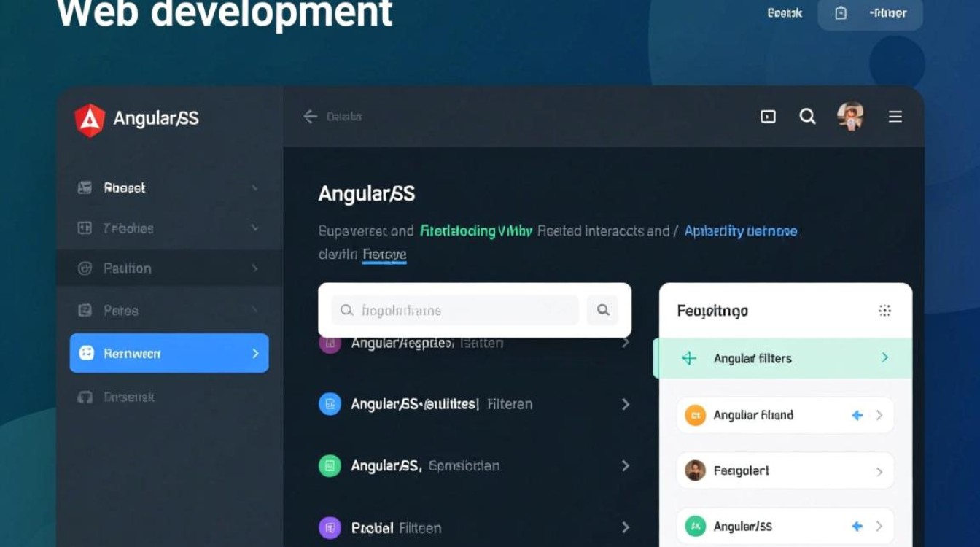This screenshot has height=547, width=980.
Task: Open the hamburger menu in the top right
Action: [x=895, y=116]
